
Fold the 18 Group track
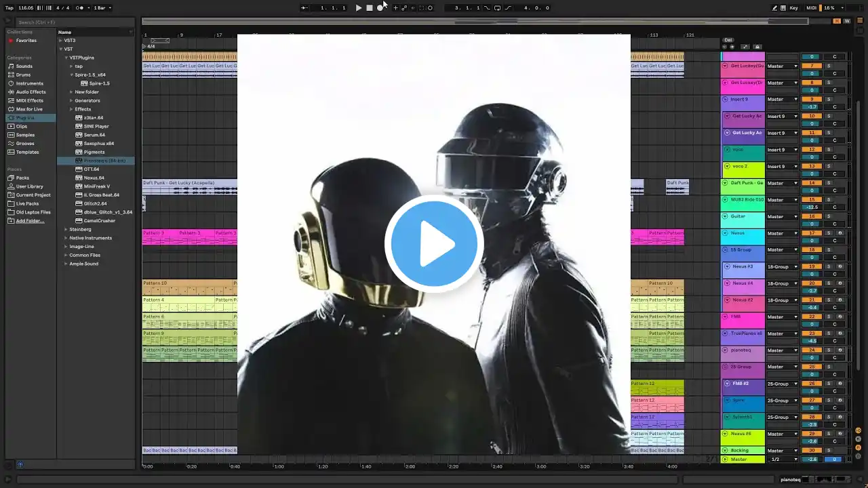725,250
